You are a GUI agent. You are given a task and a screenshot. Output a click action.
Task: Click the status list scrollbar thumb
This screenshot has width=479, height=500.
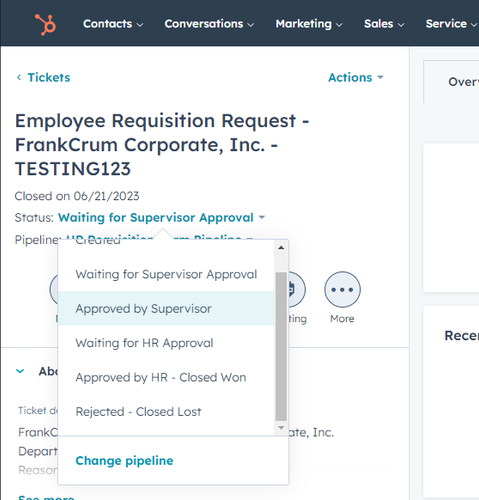pos(281,346)
